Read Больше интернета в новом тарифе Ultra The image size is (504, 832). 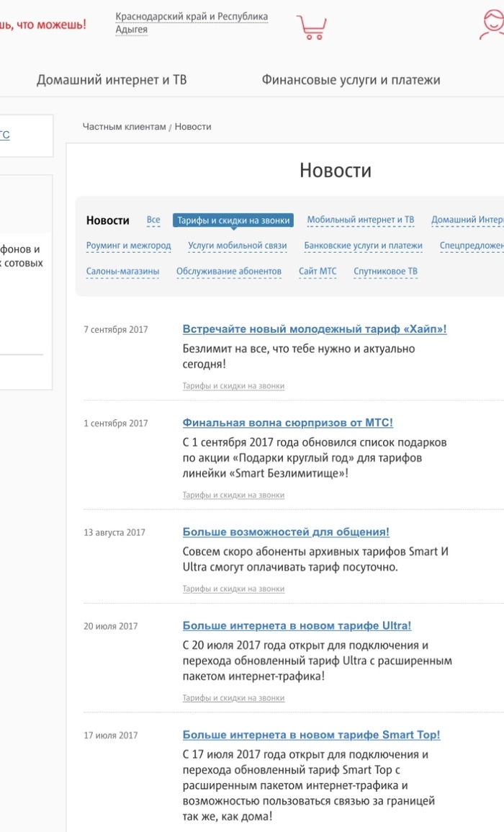pos(297,626)
